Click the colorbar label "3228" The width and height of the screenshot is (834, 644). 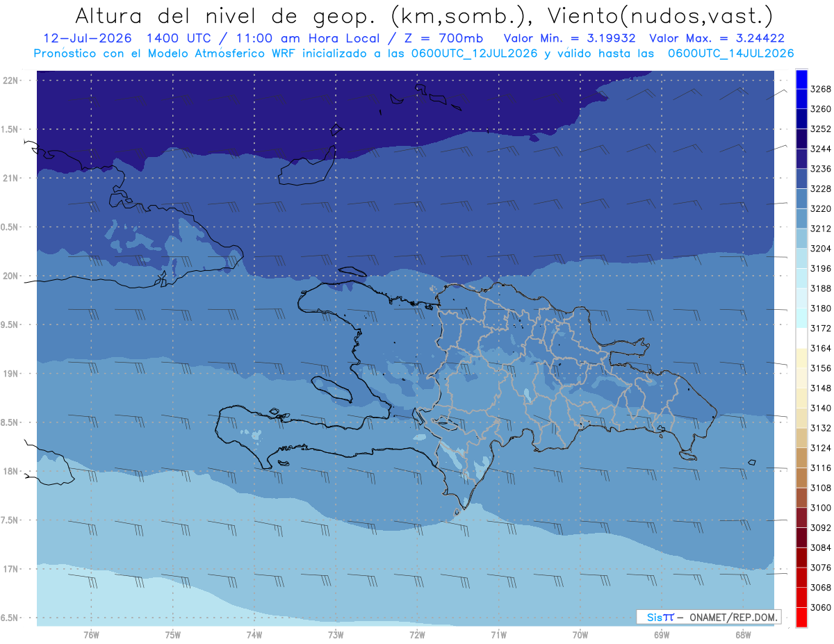click(821, 188)
